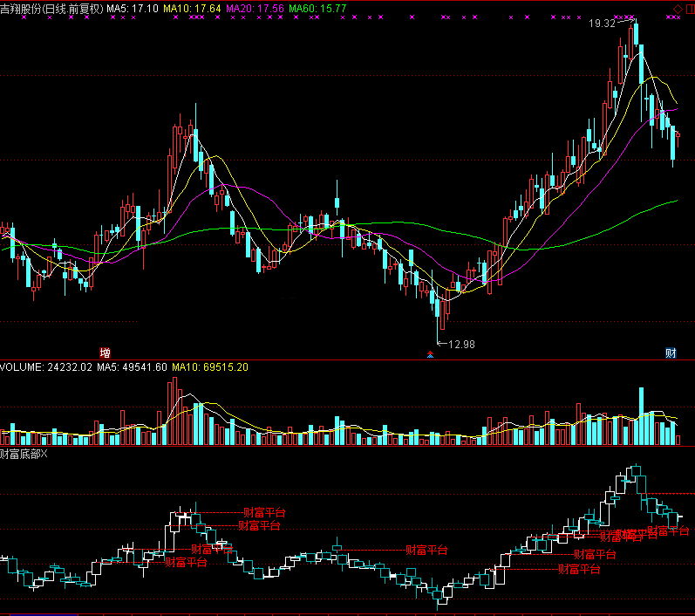695x616 pixels.
Task: Click the red split-window square icon
Action: click(x=690, y=9)
